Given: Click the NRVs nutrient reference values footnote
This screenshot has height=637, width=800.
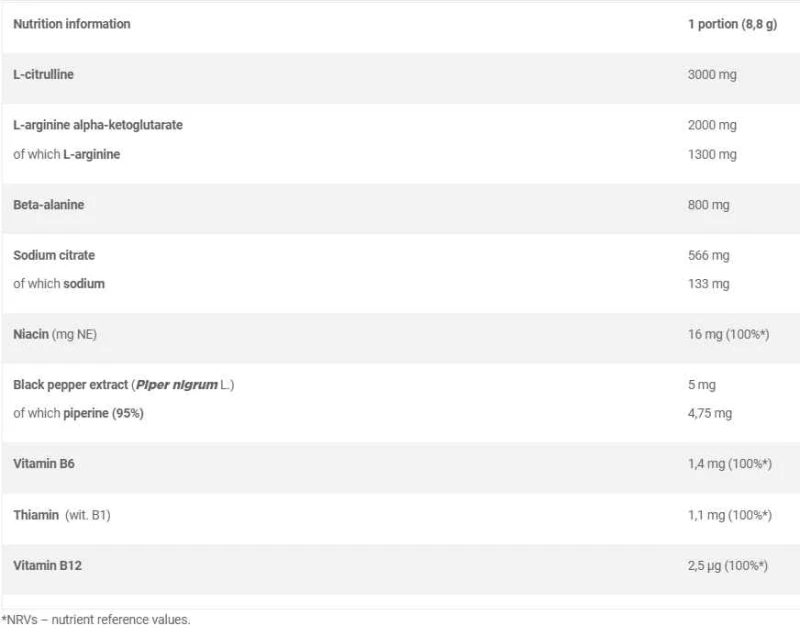Looking at the screenshot, I should click(95, 620).
